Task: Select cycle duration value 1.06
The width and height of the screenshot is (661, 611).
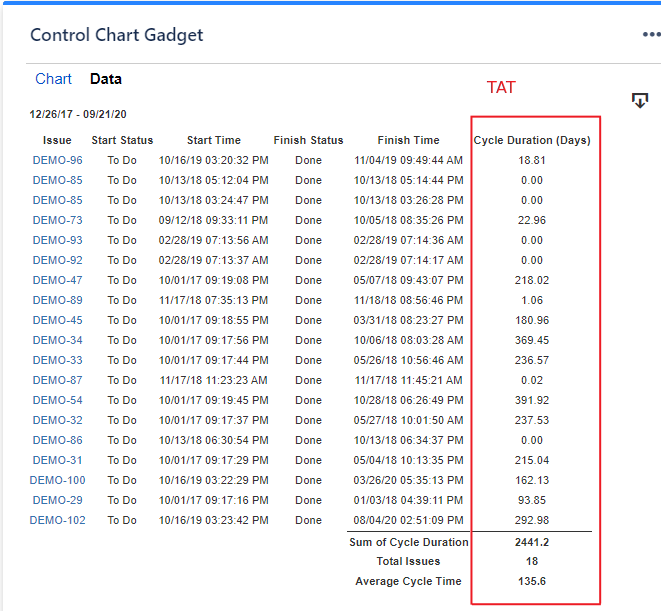Action: [532, 300]
